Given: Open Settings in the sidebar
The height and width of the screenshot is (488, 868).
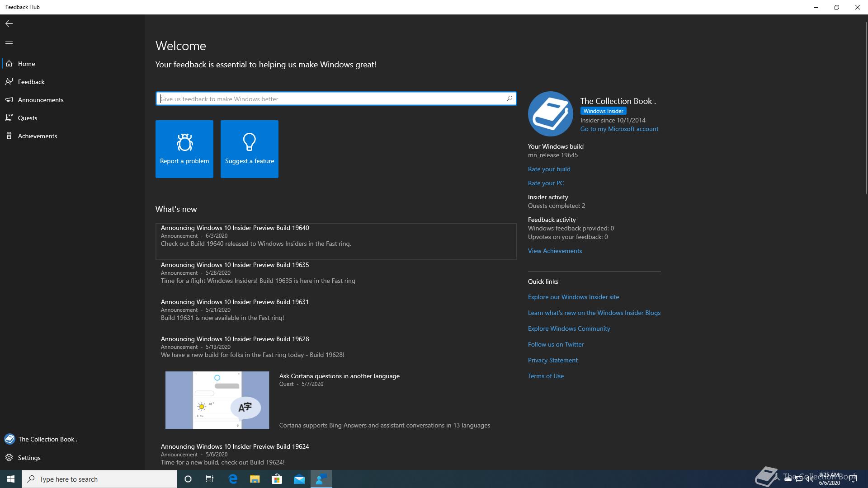Looking at the screenshot, I should (72, 458).
